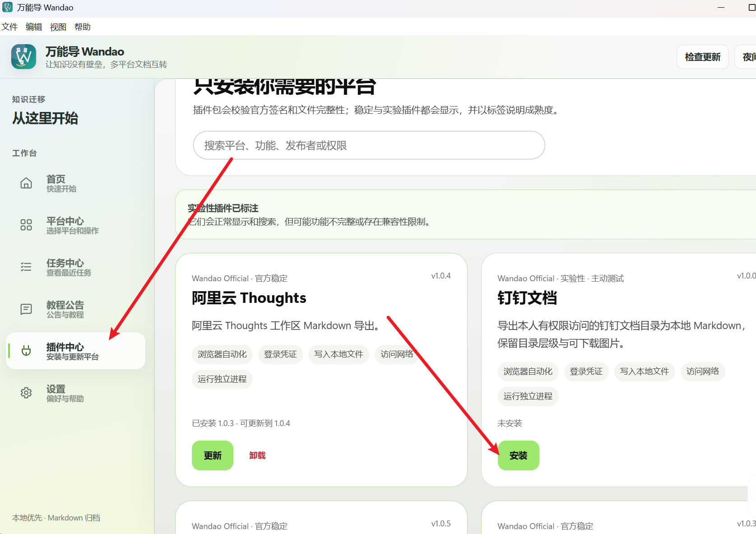This screenshot has width=756, height=534.
Task: Click 访问网络 tag on 钉钉文档 card
Action: [x=703, y=371]
